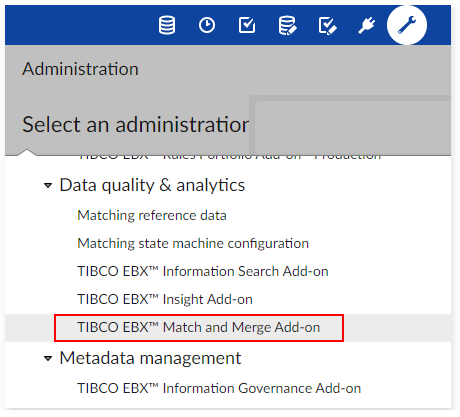
Task: Click the Data quality & analytics heading
Action: click(x=152, y=185)
